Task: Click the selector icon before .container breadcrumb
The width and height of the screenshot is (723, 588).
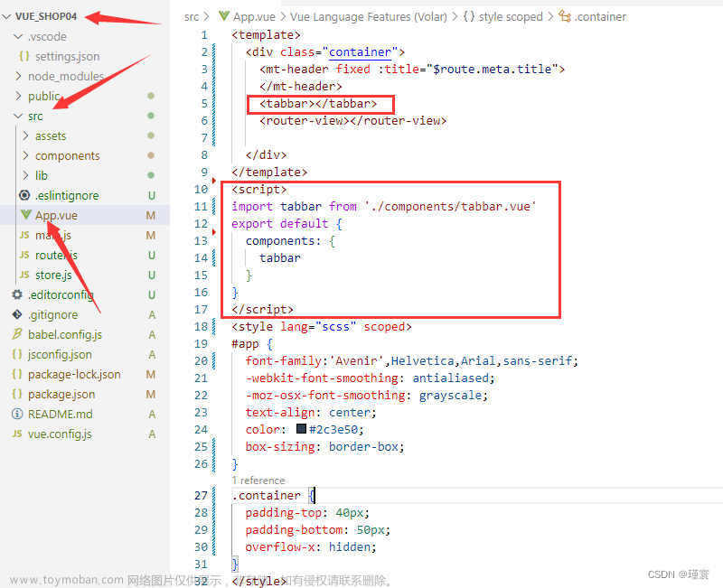Action: tap(564, 16)
